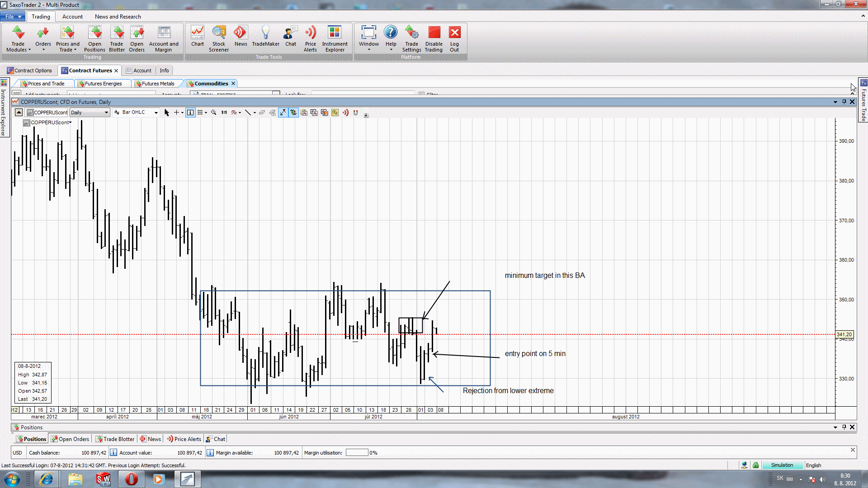
Task: Switch to News and Research ribbon tab
Action: 118,17
